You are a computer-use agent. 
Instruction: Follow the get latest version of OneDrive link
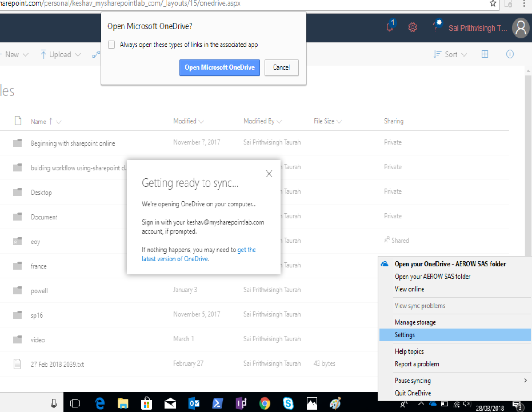[x=198, y=254]
